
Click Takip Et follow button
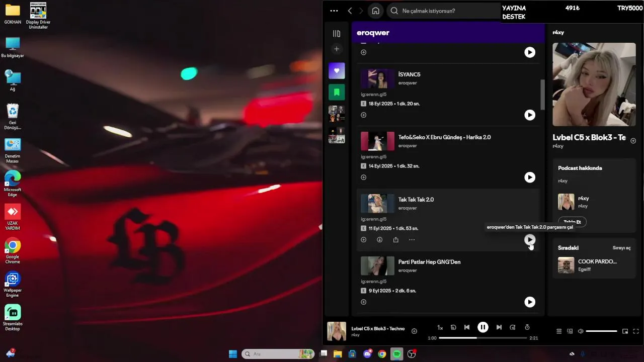(572, 222)
